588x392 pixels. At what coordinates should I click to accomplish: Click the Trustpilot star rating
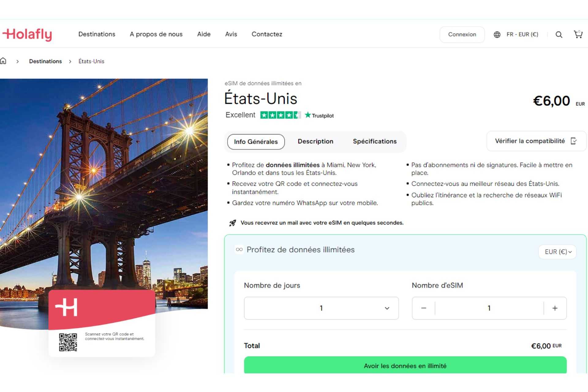(280, 115)
